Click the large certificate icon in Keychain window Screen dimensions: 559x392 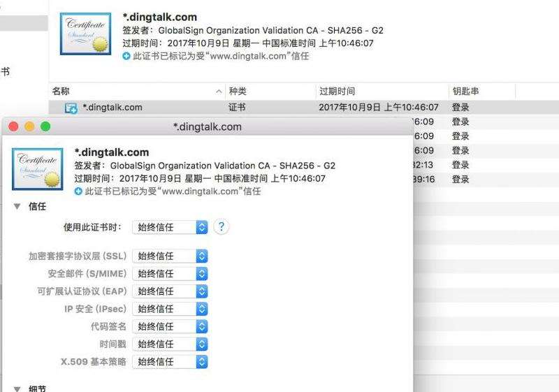pyautogui.click(x=85, y=34)
